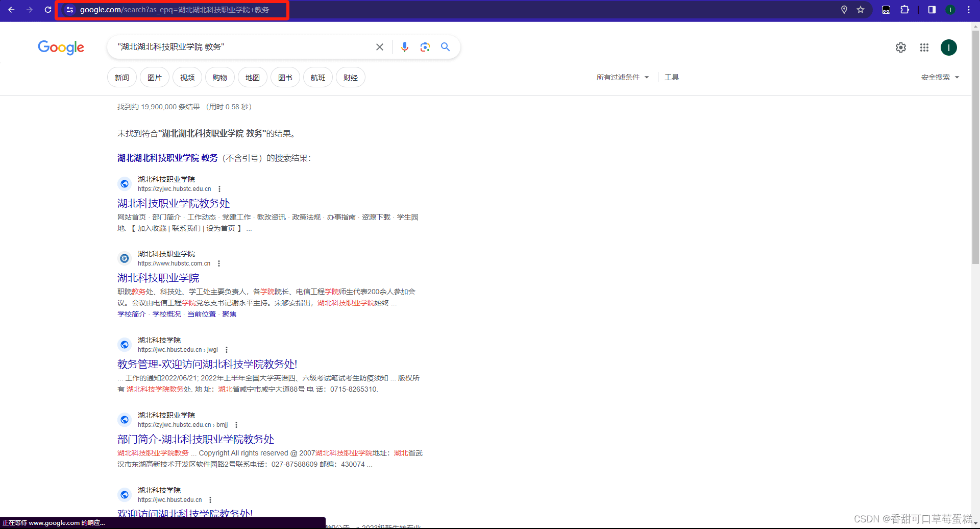Toggle the browser side panel icon
This screenshot has height=529, width=980.
point(932,10)
